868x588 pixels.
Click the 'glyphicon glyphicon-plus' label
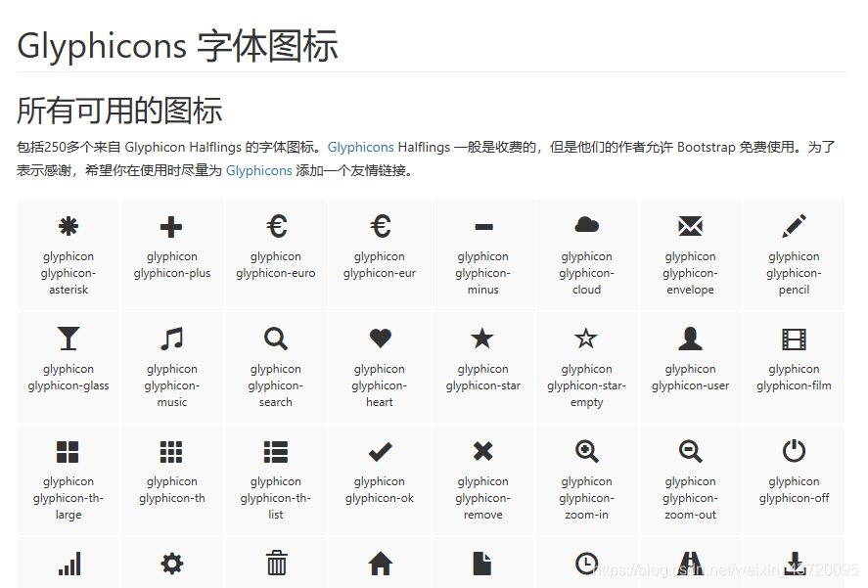point(172,265)
